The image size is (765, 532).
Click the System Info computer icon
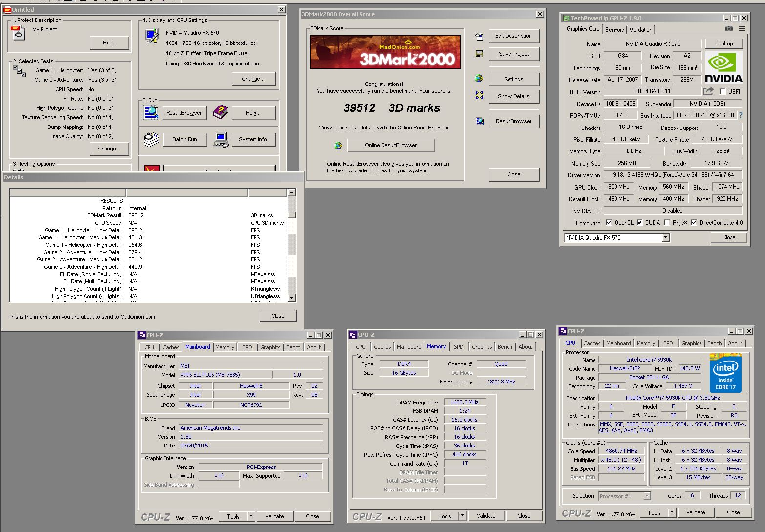click(221, 140)
